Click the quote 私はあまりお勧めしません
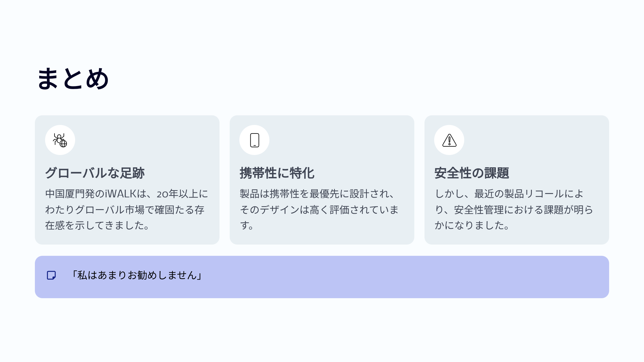This screenshot has height=362, width=644. coord(137,275)
